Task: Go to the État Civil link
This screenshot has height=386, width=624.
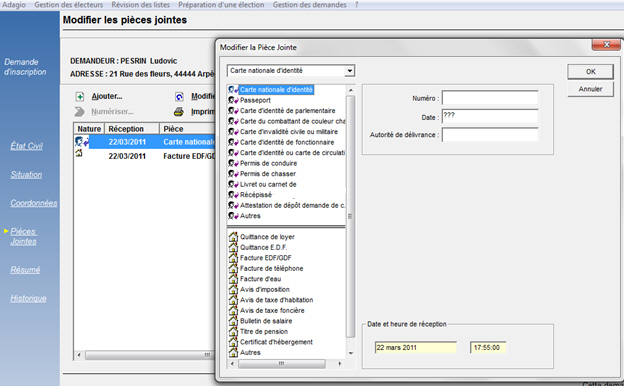Action: 26,146
